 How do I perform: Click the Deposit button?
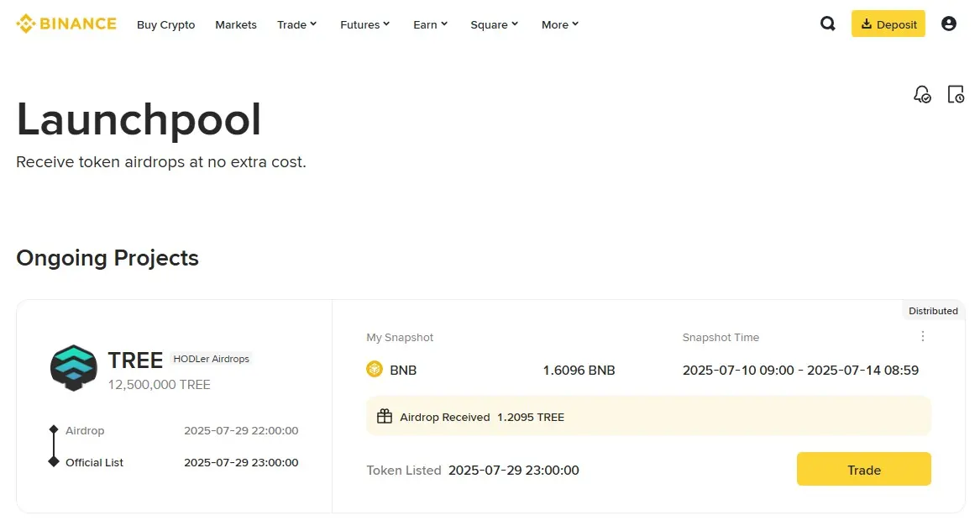[x=888, y=24]
